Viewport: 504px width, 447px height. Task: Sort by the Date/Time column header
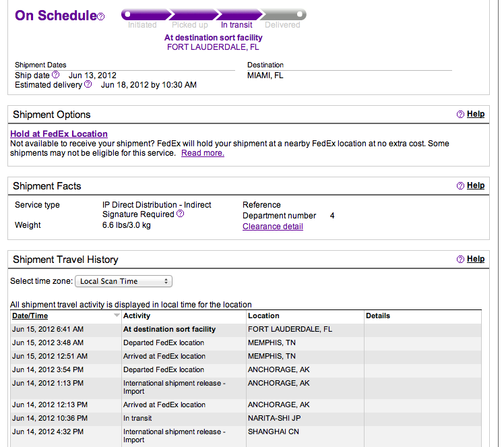pos(30,316)
